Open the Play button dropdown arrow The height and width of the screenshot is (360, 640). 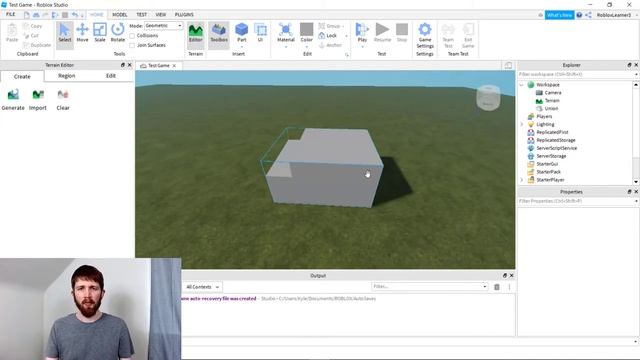362,47
